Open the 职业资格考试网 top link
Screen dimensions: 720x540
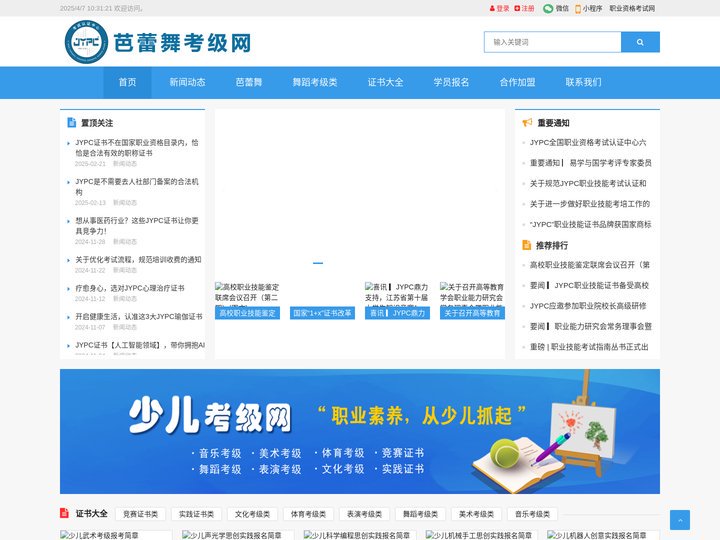tap(632, 8)
